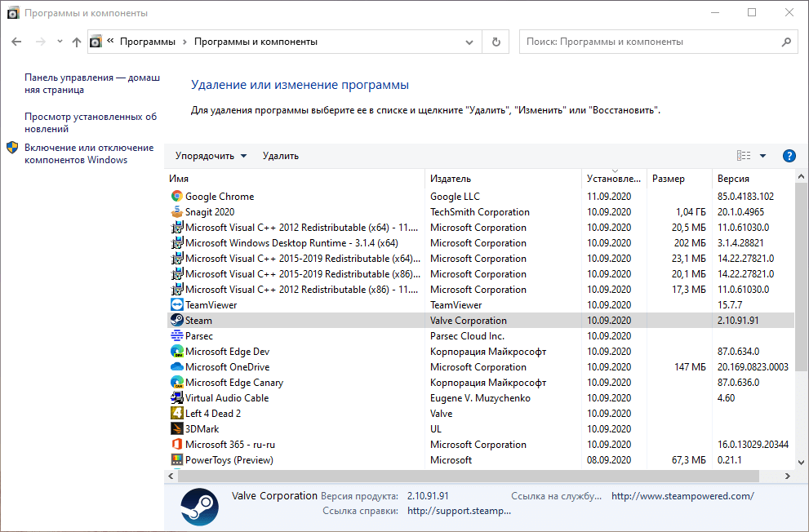Open recent locations dropdown arrow
This screenshot has height=532, width=809.
coord(60,42)
